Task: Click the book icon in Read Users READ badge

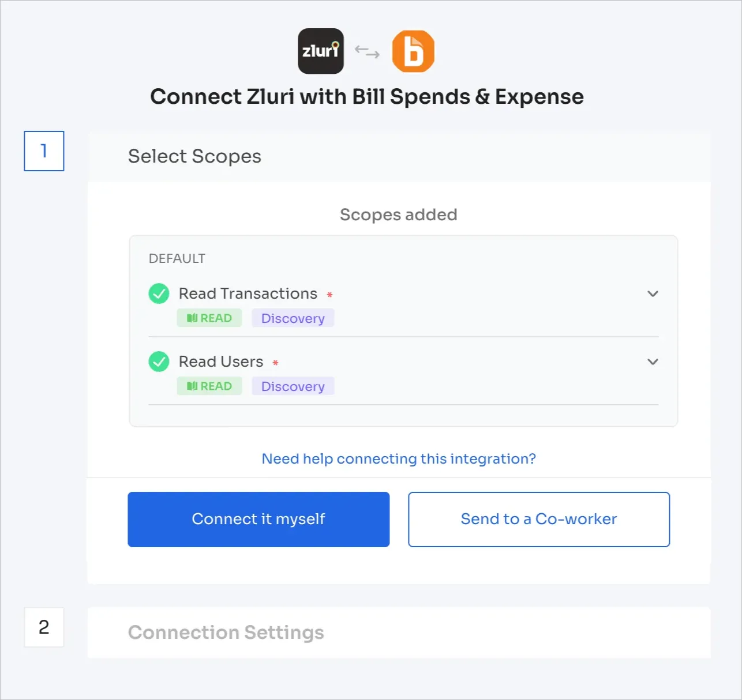Action: click(x=192, y=386)
